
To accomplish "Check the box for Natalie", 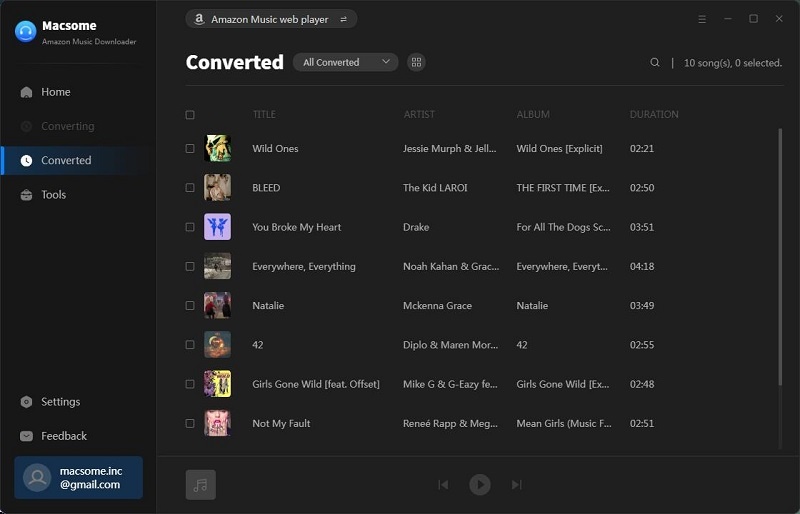I will [x=190, y=306].
